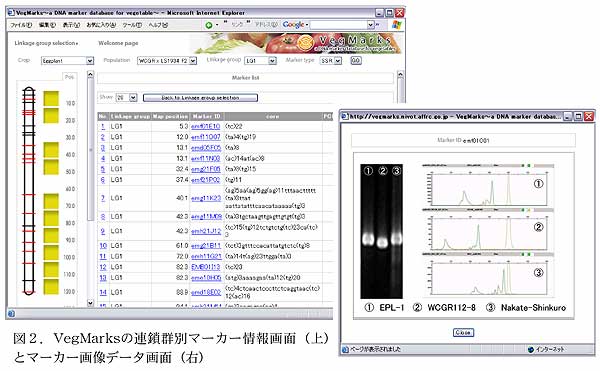Click the linkage group chromosome diagram
The height and width of the screenshot is (371, 600).
click(x=29, y=191)
